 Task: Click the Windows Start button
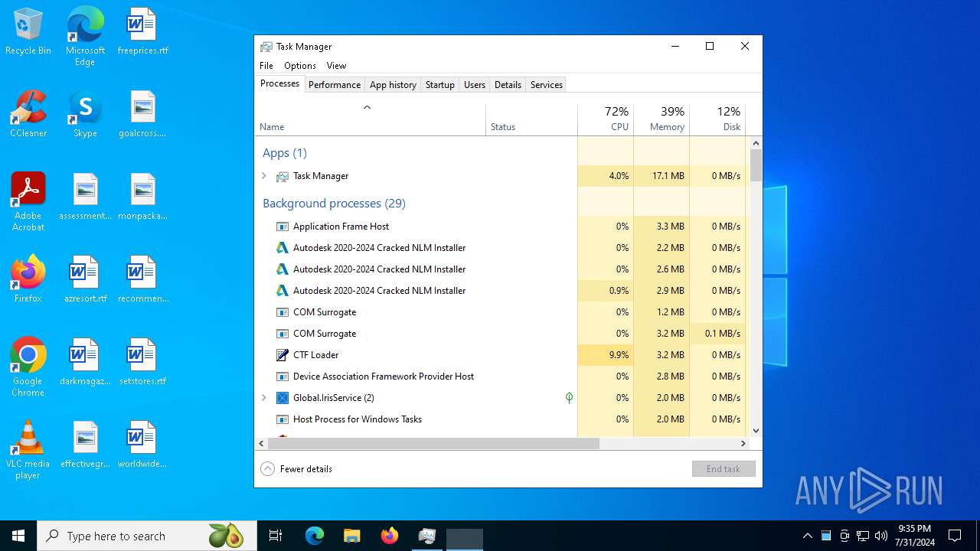pyautogui.click(x=18, y=536)
